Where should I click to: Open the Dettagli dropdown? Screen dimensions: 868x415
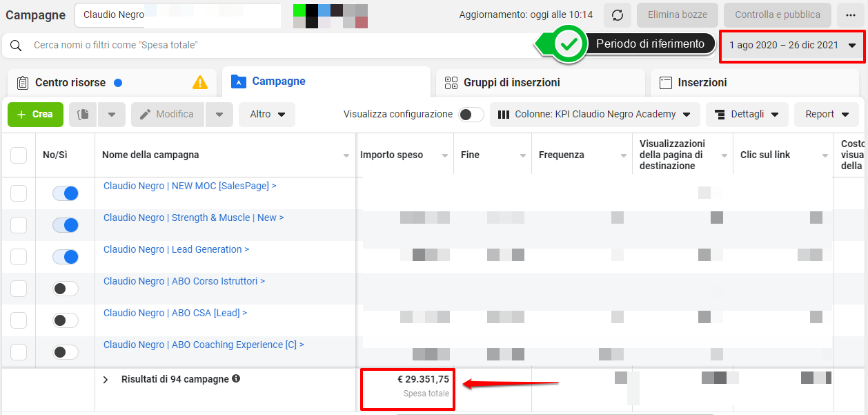point(747,115)
